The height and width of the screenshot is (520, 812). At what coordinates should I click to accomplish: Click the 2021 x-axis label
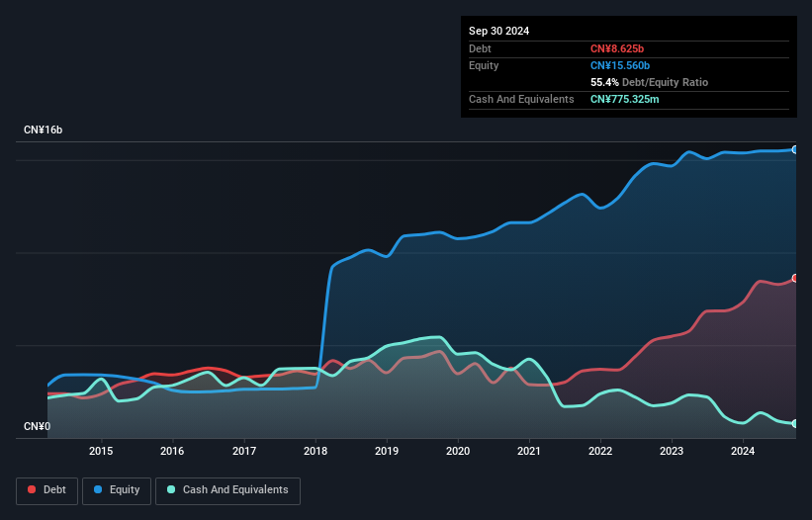529,451
